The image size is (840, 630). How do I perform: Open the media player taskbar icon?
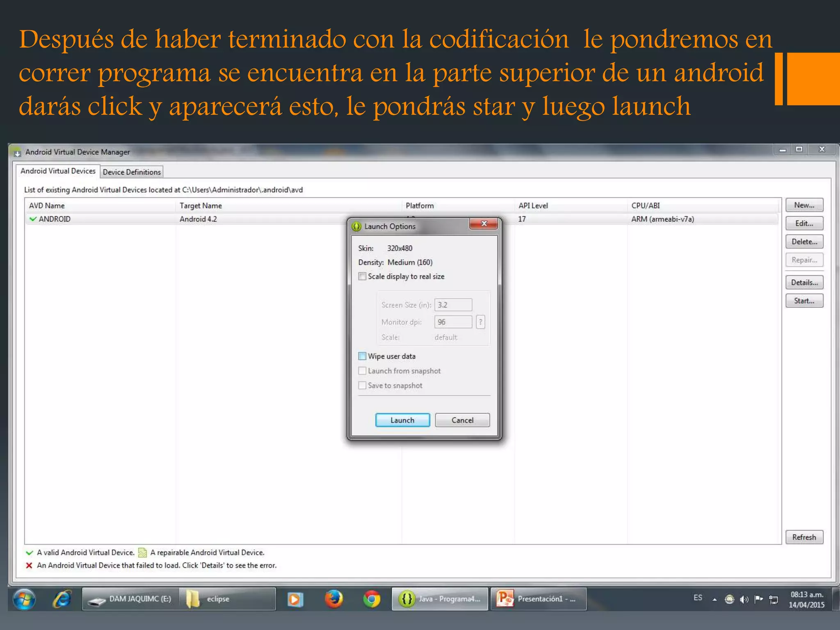(295, 599)
